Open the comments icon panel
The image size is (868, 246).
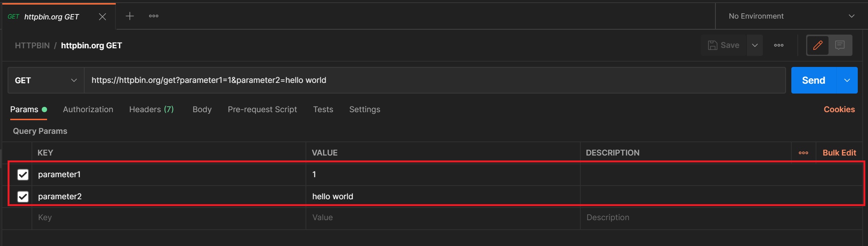(840, 45)
